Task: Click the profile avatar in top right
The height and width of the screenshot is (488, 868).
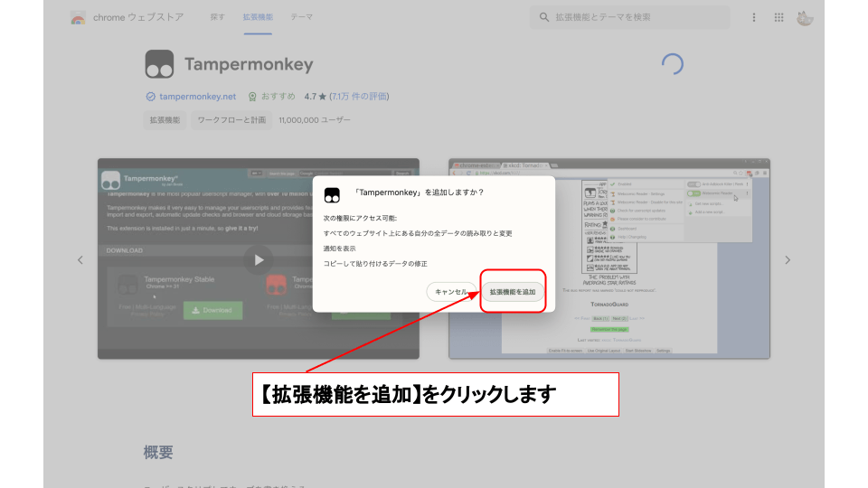Action: (x=805, y=17)
